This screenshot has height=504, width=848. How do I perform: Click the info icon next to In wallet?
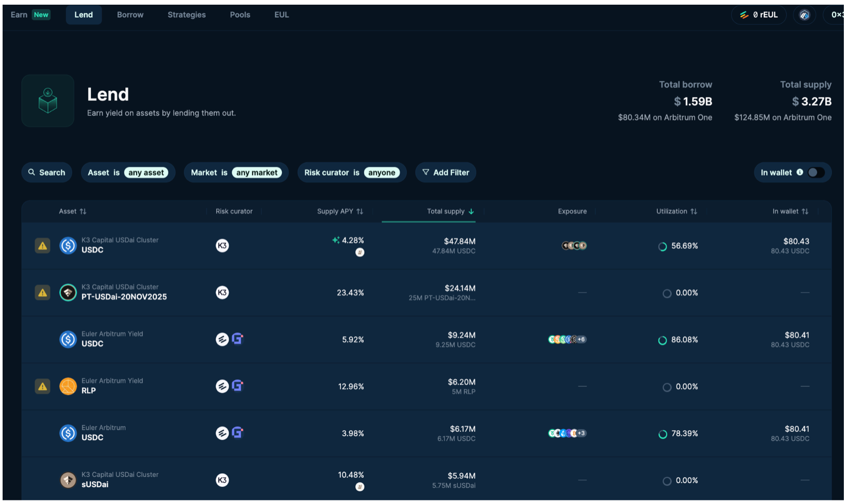pyautogui.click(x=800, y=173)
